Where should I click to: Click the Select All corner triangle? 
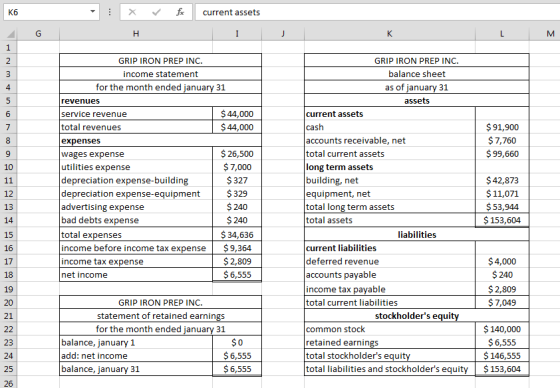point(11,34)
